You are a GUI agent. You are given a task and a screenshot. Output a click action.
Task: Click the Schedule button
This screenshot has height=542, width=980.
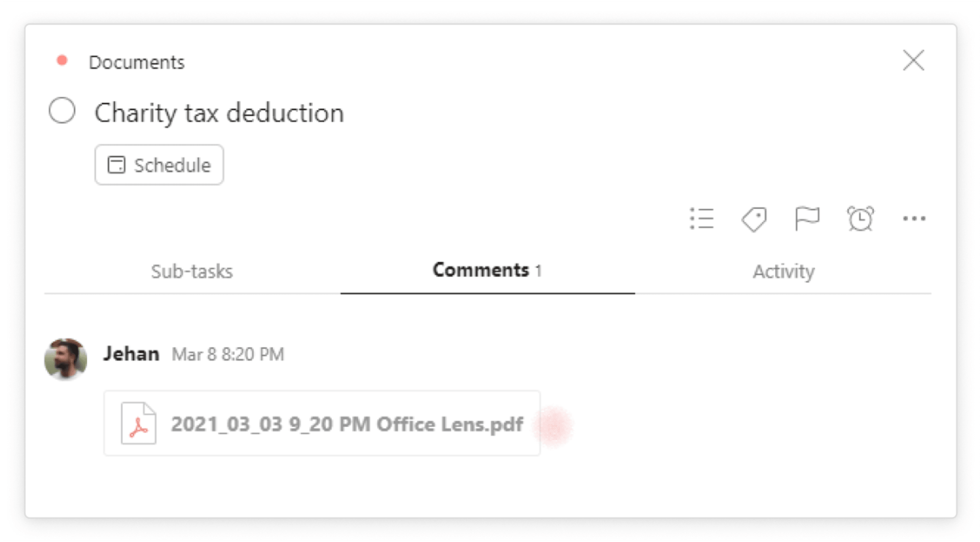[158, 165]
